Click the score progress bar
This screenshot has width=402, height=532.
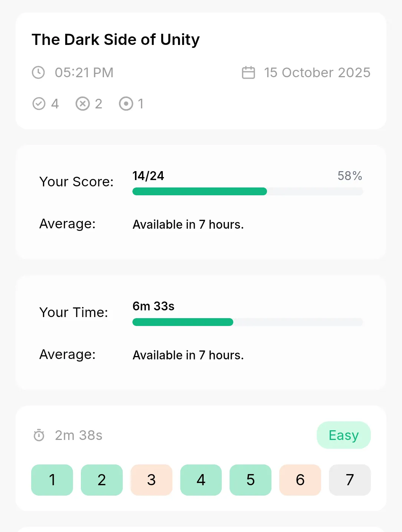point(248,192)
